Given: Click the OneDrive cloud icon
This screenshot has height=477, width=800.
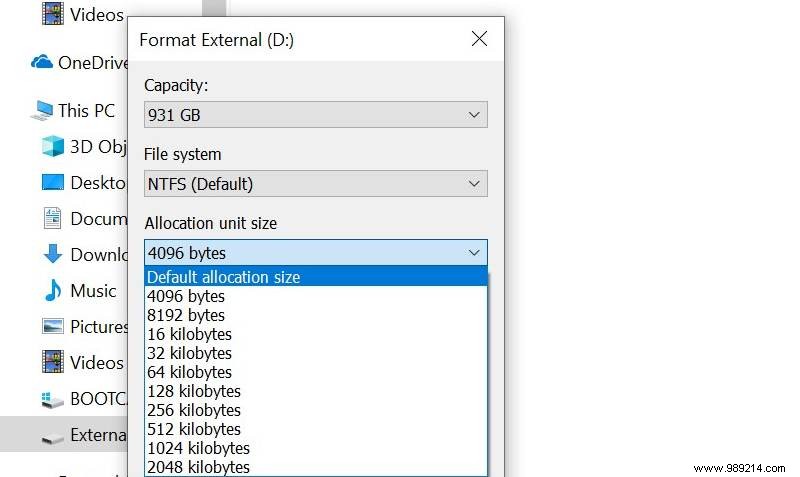Looking at the screenshot, I should point(42,62).
